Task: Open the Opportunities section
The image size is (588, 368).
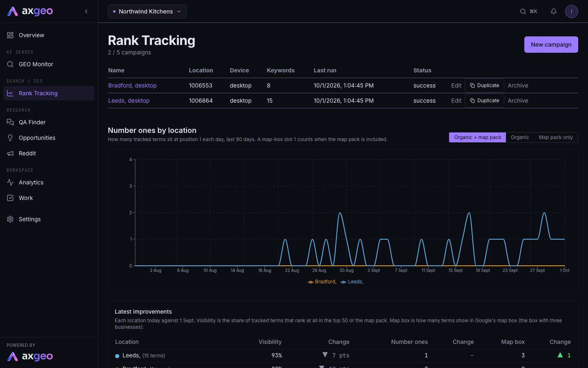Action: (49, 138)
